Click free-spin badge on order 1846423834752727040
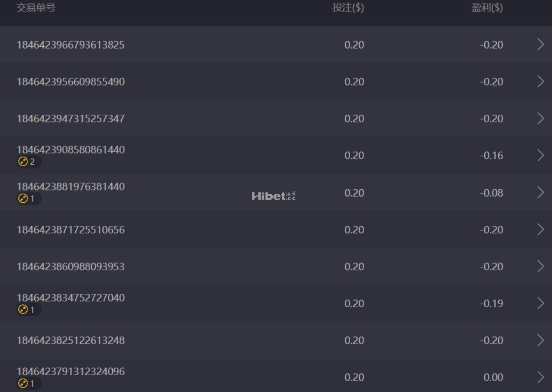This screenshot has height=392, width=552. click(x=28, y=310)
